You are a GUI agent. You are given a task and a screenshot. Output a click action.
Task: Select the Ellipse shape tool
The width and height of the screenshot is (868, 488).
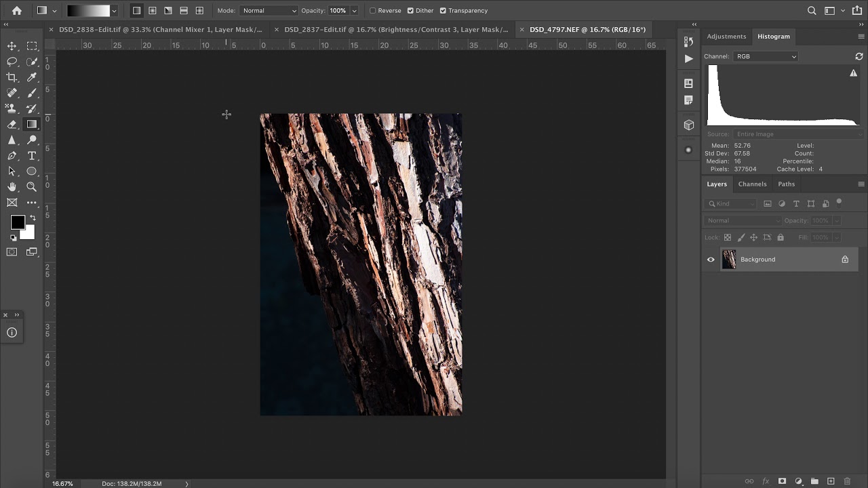coord(32,171)
